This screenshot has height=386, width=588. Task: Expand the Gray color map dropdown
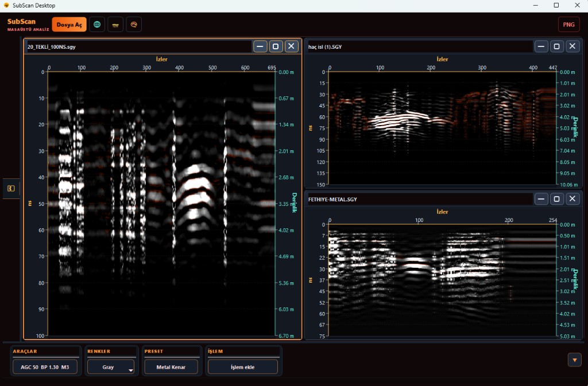pyautogui.click(x=111, y=367)
